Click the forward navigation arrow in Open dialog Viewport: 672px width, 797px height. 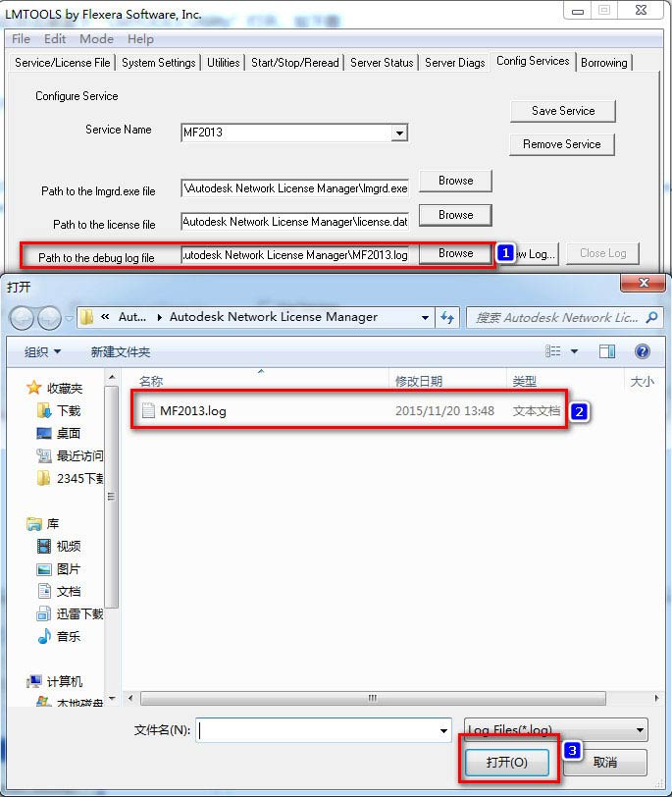tap(49, 318)
